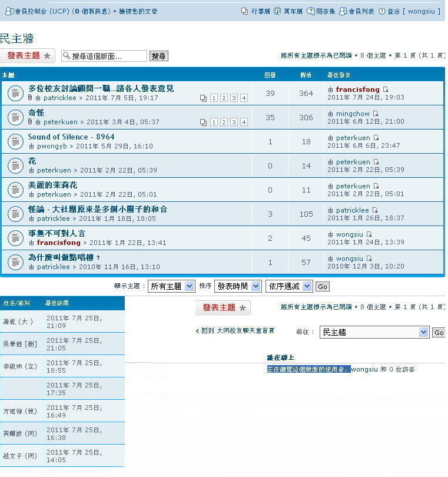Log out via 登出 [ wongsiu ] link
The image size is (448, 477).
414,11
